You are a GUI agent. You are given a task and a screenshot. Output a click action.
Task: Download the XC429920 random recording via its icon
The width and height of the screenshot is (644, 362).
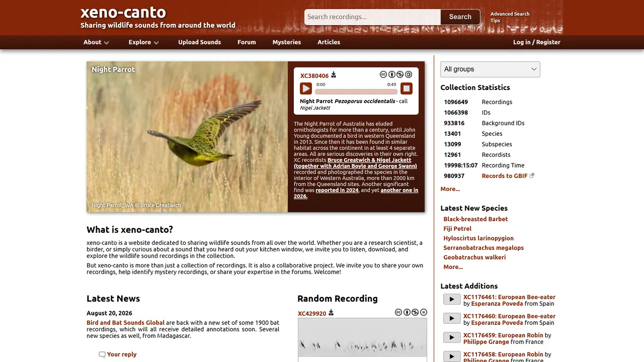pos(331,313)
